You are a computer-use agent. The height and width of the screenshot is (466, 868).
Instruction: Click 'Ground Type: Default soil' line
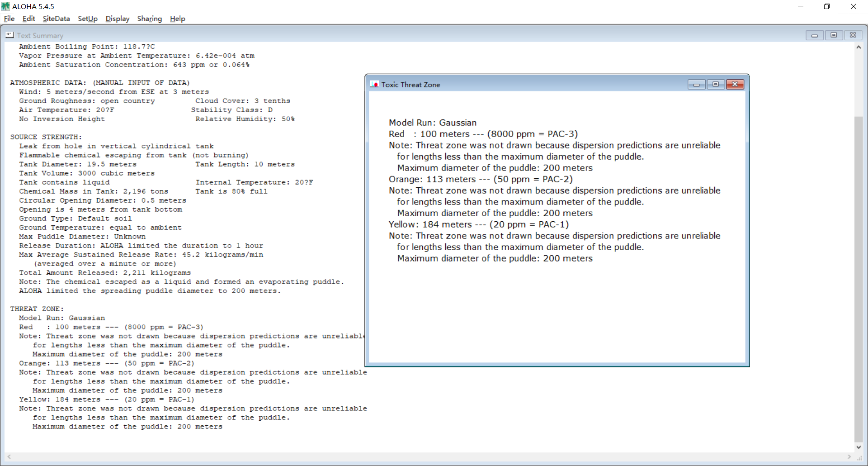coord(75,219)
